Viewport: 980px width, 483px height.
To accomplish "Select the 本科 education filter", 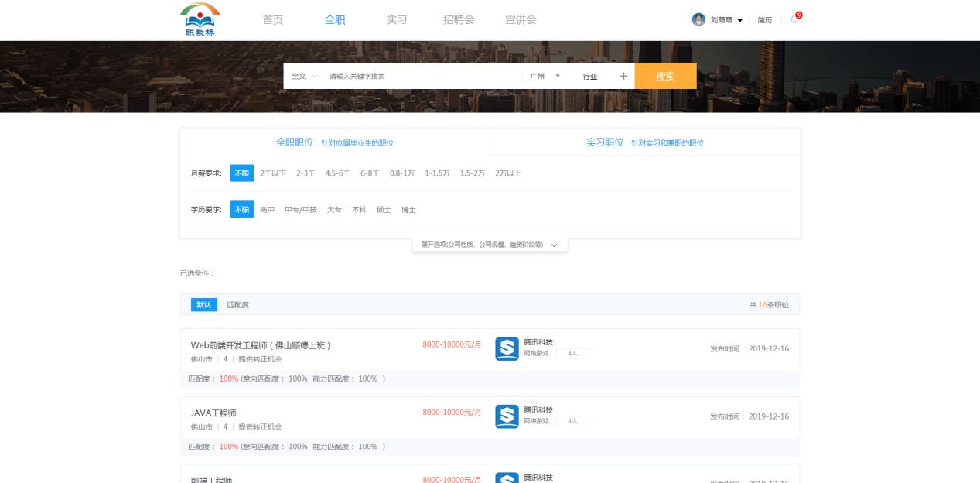I will pyautogui.click(x=359, y=210).
